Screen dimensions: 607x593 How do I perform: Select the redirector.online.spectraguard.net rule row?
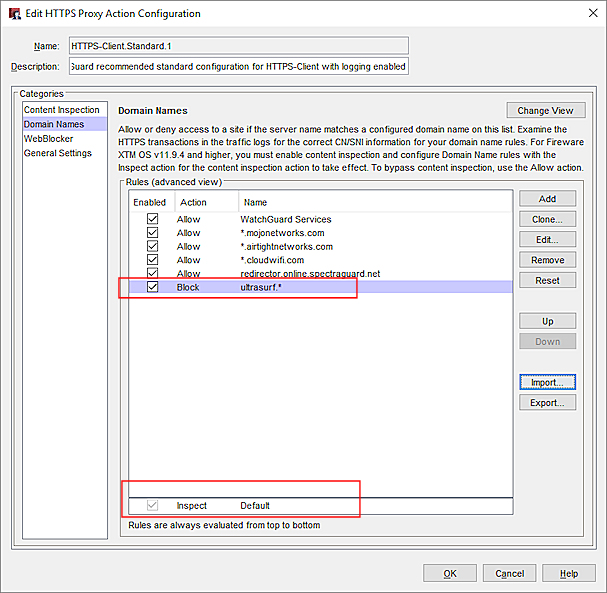pyautogui.click(x=310, y=273)
